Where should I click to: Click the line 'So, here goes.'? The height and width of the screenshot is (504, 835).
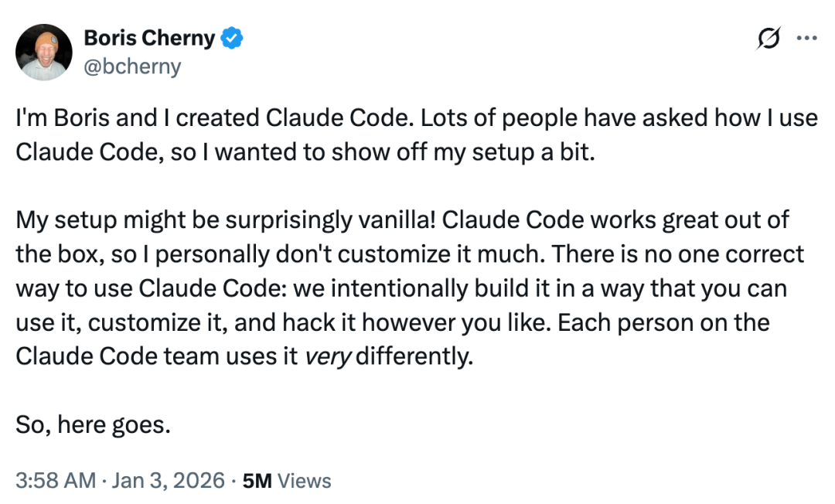pyautogui.click(x=94, y=424)
